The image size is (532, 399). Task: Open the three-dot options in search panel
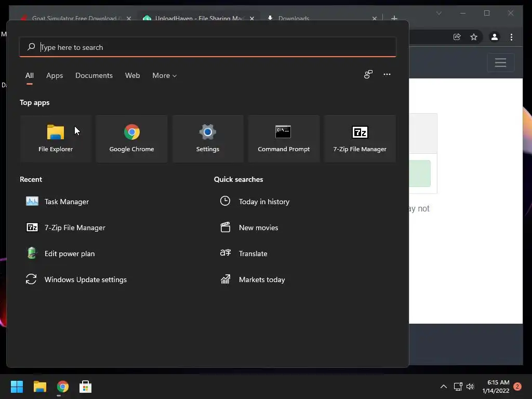point(387,74)
